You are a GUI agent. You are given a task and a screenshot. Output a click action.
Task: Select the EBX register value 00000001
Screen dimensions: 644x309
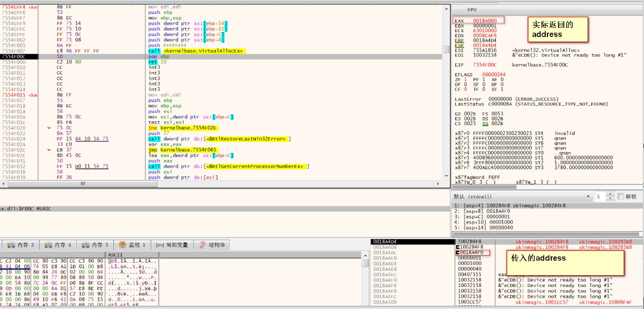click(484, 26)
